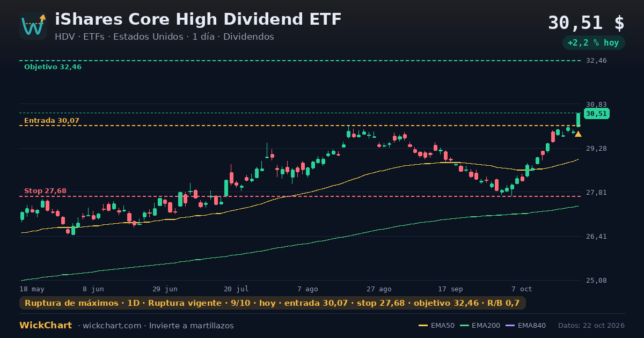The image size is (644, 338).
Task: Click the EMA200 legend entry
Action: click(479, 326)
